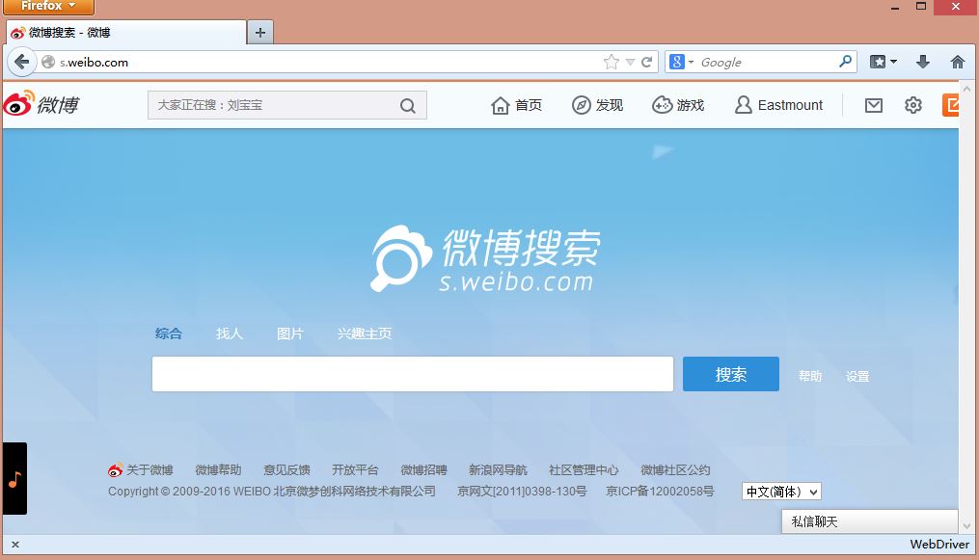Open the 微博招聘 footer link
The image size is (979, 560).
423,469
